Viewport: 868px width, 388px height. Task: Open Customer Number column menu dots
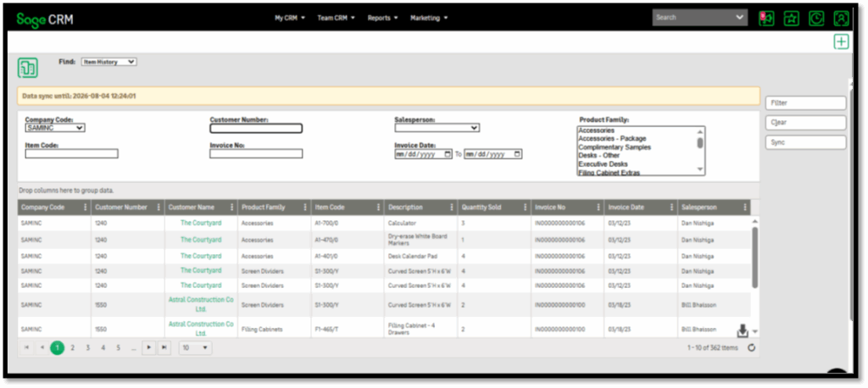coord(159,207)
